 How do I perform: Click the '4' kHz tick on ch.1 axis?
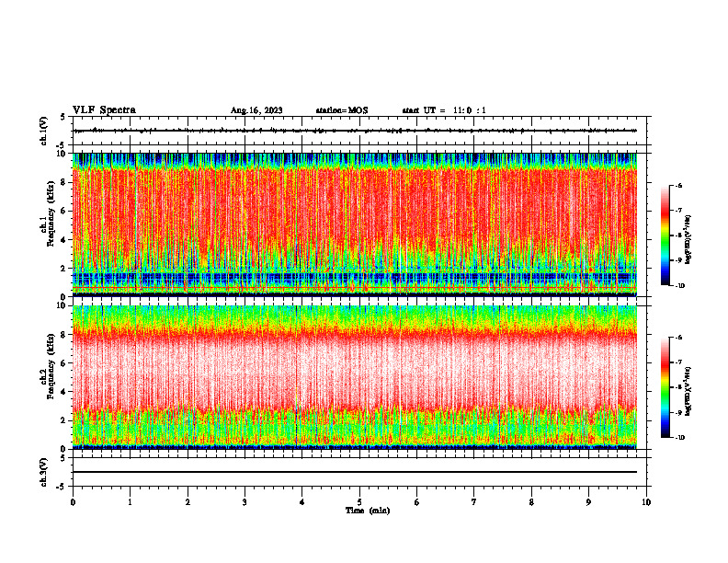64,240
